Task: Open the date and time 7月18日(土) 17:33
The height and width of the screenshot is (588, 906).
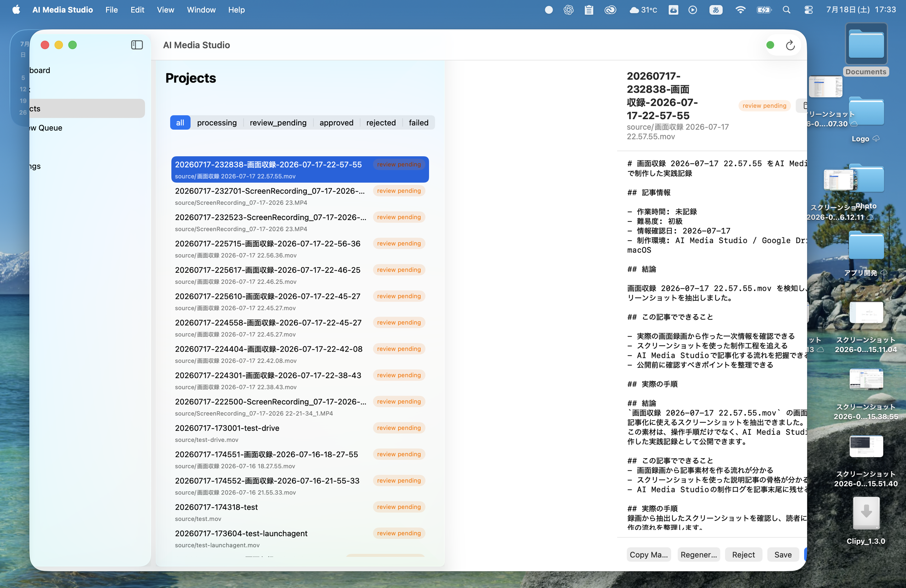Action: (x=861, y=10)
